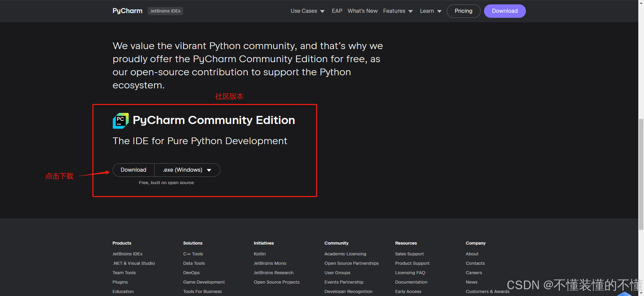
Task: Open Documentation footer link
Action: click(411, 282)
